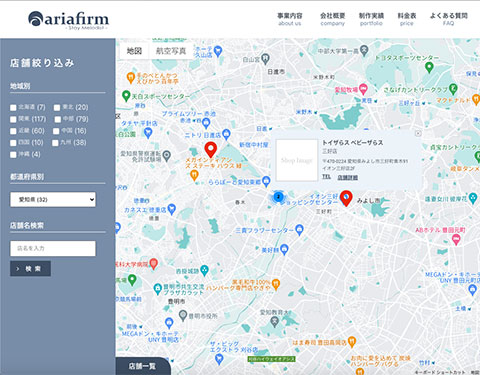Click the 美好餅 shop pin
Screen dimensions: 480x375
284,249
